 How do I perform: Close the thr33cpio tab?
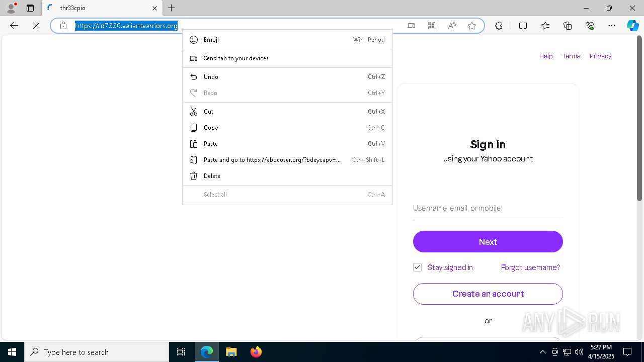(154, 8)
